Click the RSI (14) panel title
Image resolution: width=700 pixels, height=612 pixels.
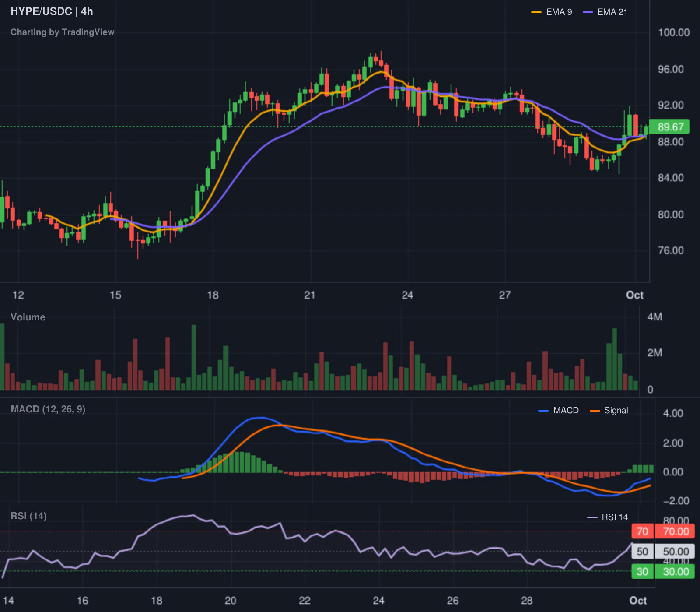[28, 516]
